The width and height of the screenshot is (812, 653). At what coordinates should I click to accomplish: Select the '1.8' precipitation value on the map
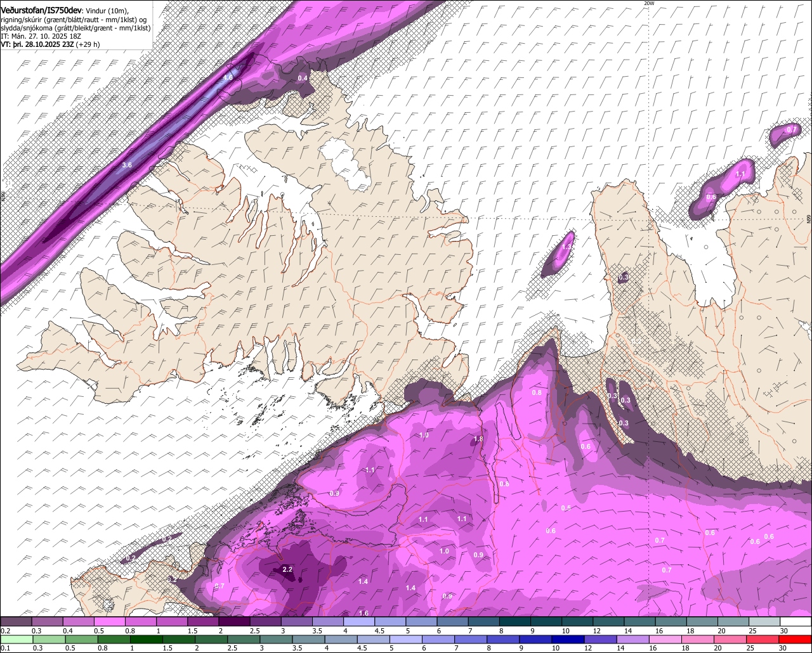(478, 439)
